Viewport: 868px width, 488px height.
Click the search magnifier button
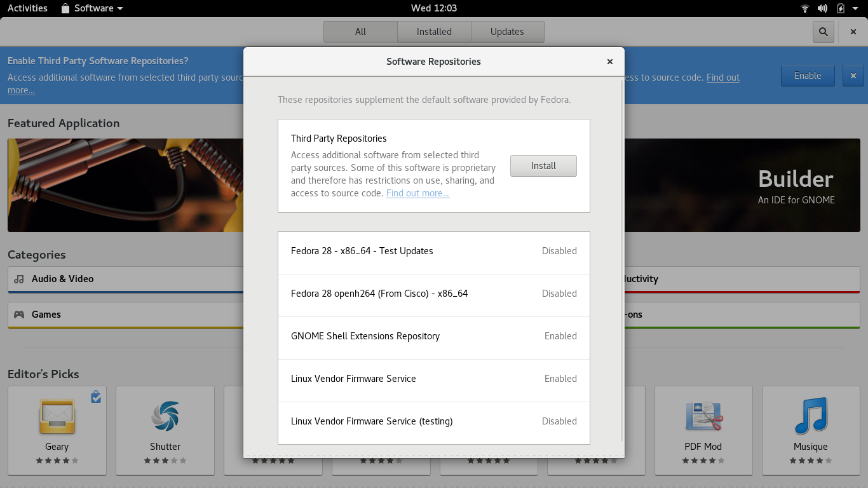(824, 32)
